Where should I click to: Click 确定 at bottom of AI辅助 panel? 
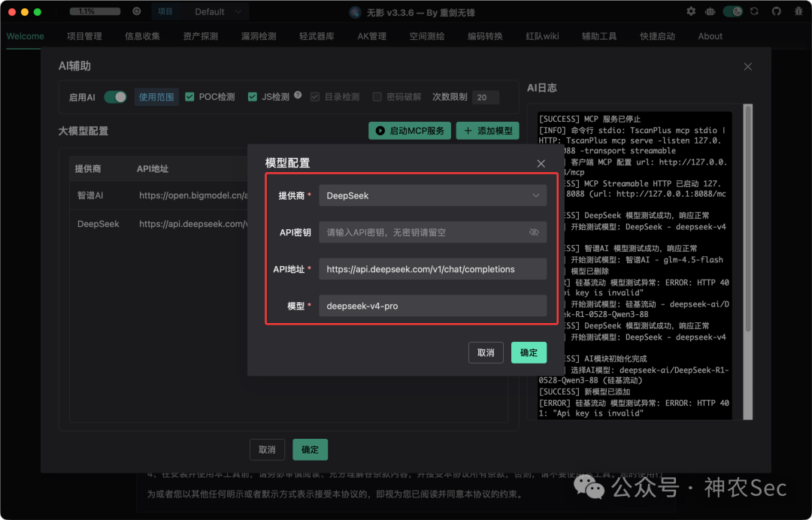click(311, 449)
